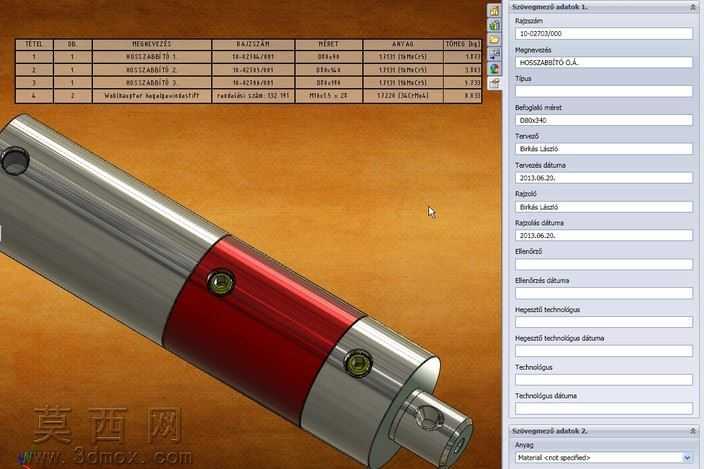704x469 pixels.
Task: Open the File Explorer task pane tab
Action: point(494,39)
